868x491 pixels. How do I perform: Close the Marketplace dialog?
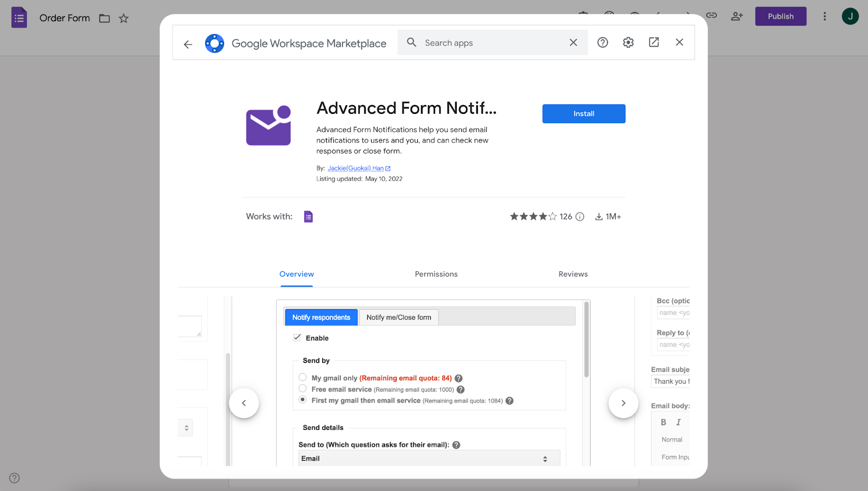click(679, 42)
